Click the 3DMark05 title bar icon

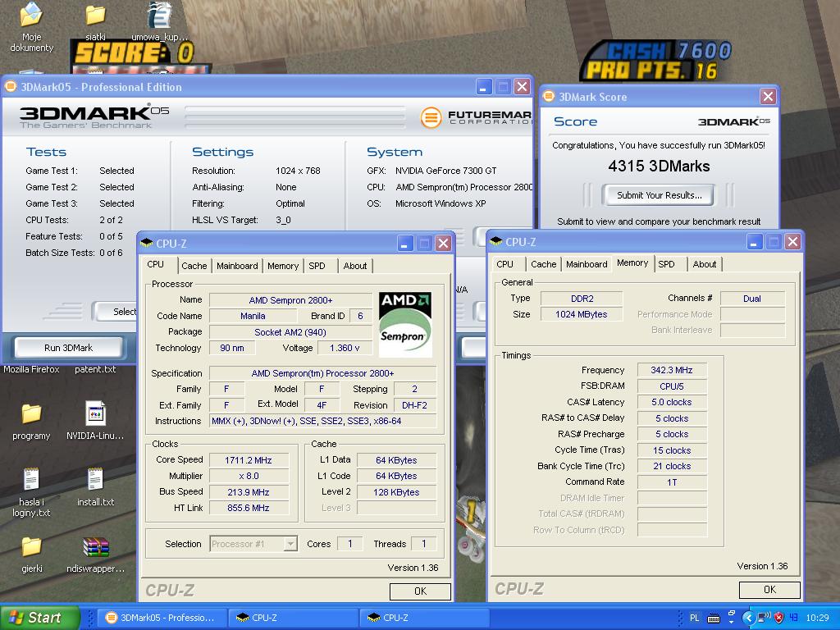coord(10,87)
